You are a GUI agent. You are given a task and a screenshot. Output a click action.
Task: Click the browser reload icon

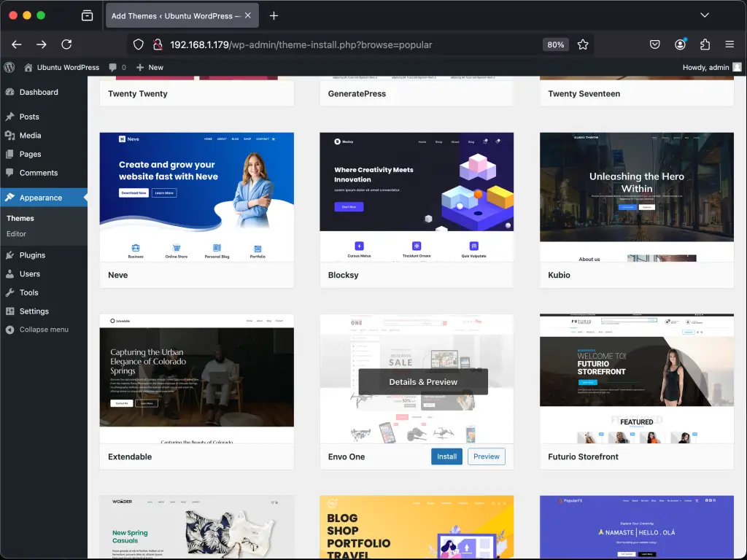tap(66, 44)
